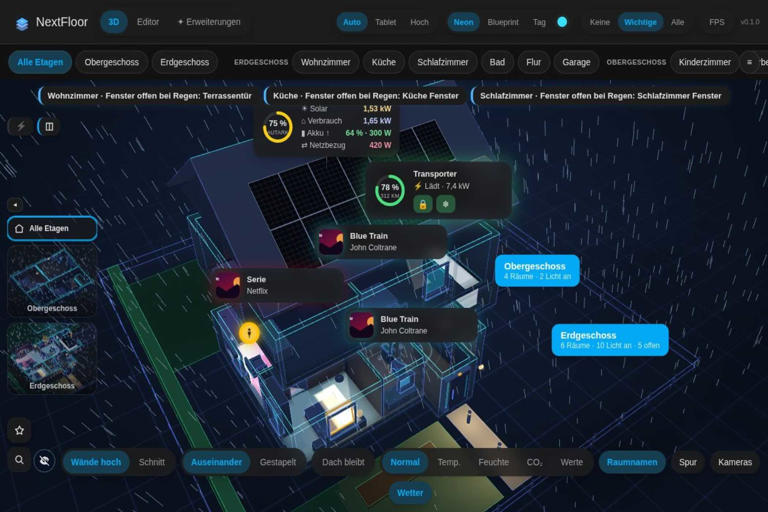This screenshot has width=768, height=512.
Task: Select the Erdgeschoss chip
Action: point(185,62)
